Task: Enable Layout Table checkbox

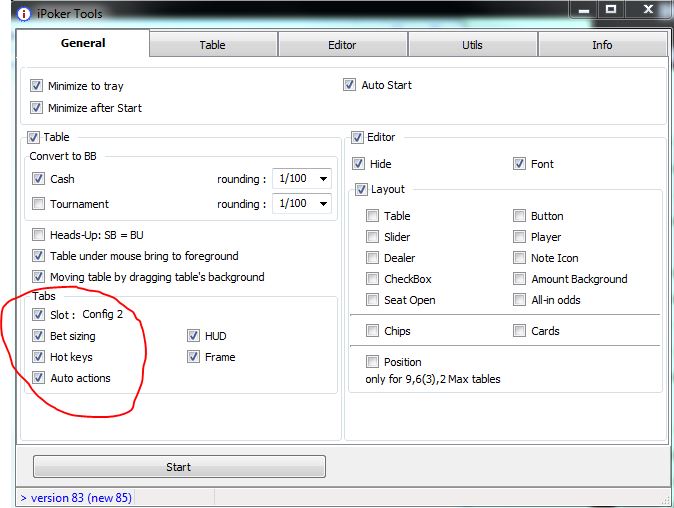Action: click(x=372, y=216)
